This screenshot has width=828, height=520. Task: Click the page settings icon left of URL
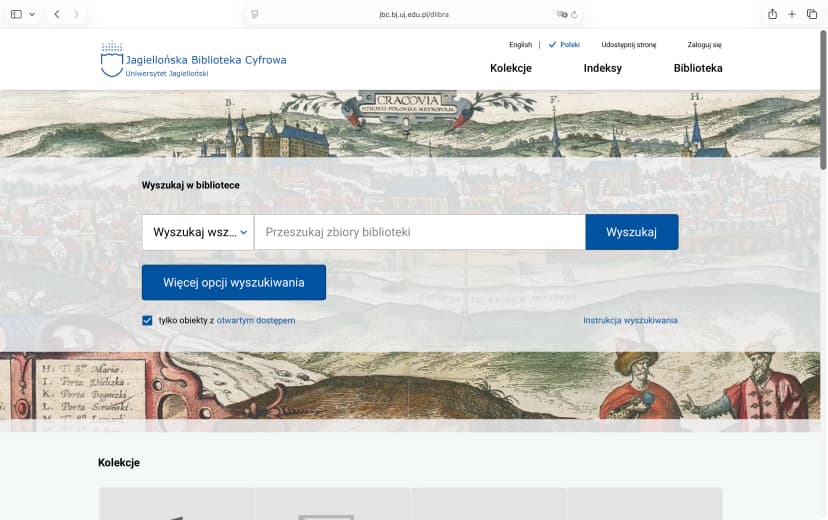pyautogui.click(x=255, y=15)
